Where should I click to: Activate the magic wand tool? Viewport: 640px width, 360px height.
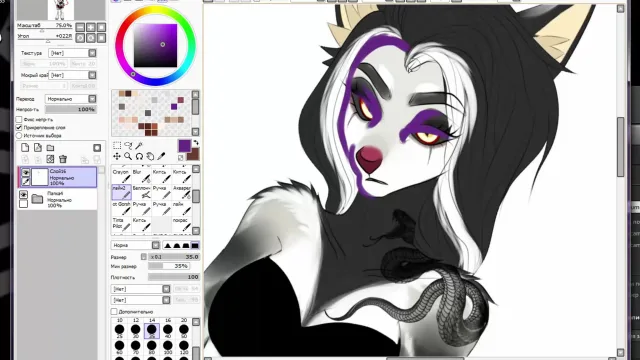[x=139, y=146]
